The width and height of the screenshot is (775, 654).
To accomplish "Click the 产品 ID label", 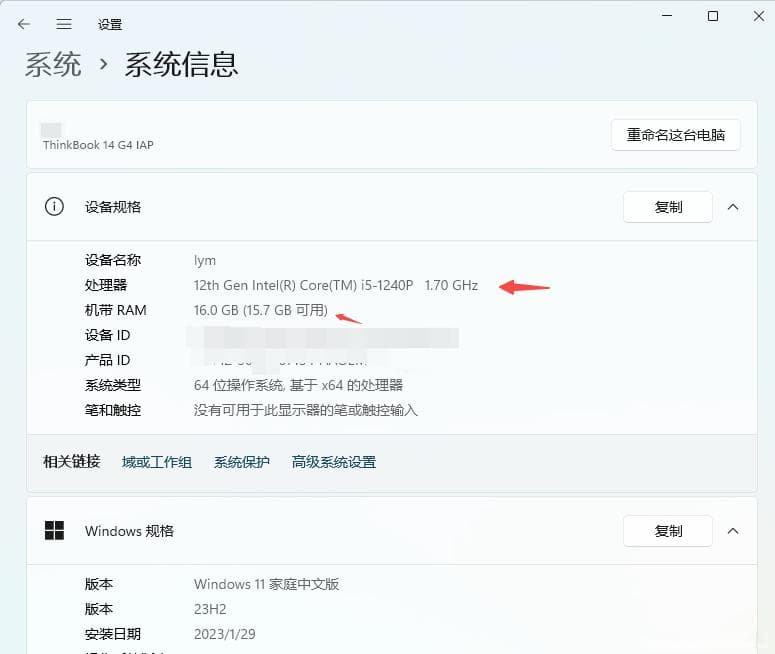I will [x=107, y=360].
